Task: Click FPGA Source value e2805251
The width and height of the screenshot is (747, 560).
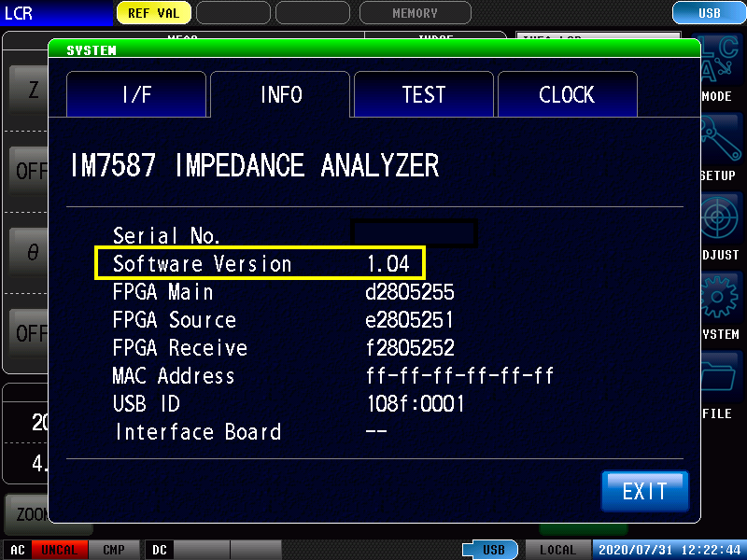Action: click(409, 319)
